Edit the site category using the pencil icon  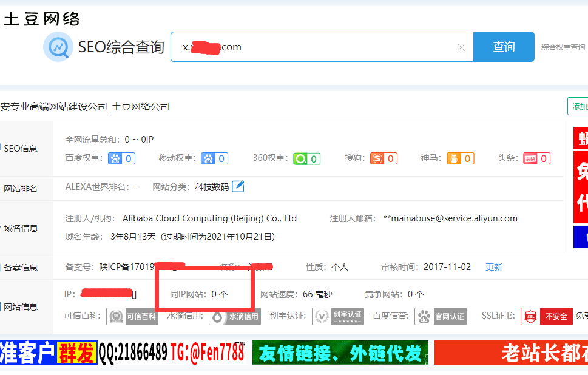coord(237,186)
